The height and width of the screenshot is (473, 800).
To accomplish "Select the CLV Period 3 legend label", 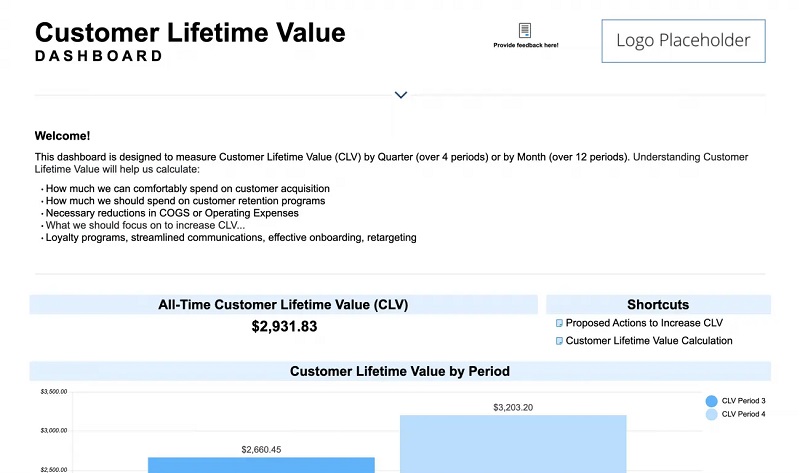I will click(x=743, y=400).
